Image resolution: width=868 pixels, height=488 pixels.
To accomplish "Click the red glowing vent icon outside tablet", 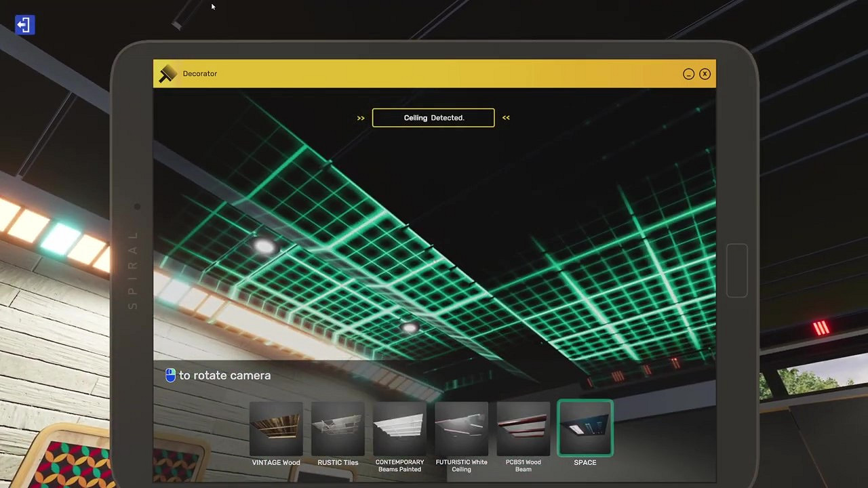I will pos(821,329).
